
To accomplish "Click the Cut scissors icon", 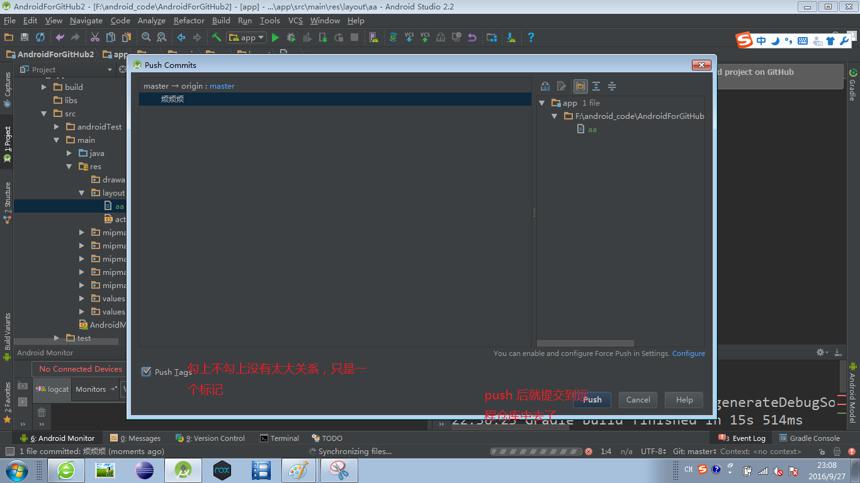I will pyautogui.click(x=95, y=38).
